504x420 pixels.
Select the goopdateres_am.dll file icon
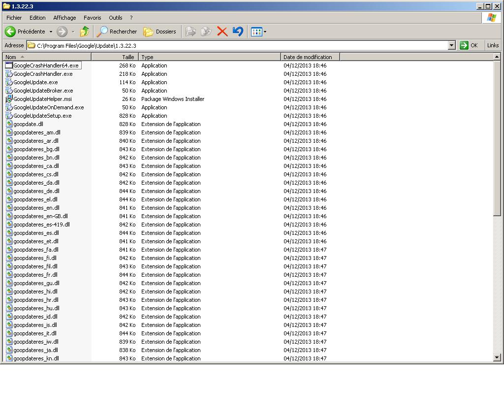(x=9, y=132)
